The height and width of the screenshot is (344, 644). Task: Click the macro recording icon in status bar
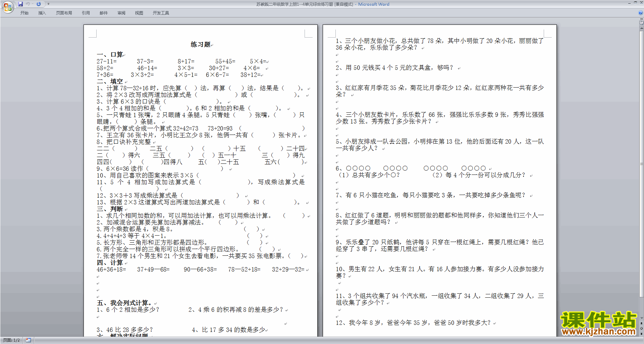[28, 340]
